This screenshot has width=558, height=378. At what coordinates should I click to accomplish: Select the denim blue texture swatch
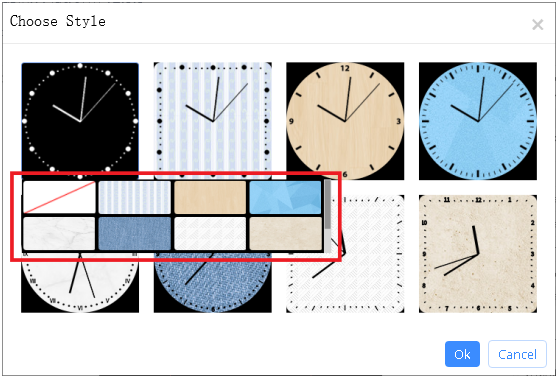[135, 233]
